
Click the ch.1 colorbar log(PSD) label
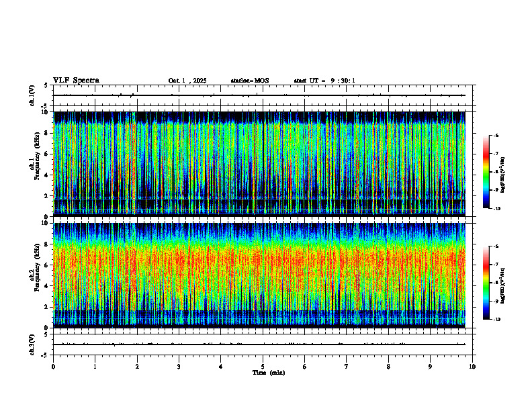503,175
